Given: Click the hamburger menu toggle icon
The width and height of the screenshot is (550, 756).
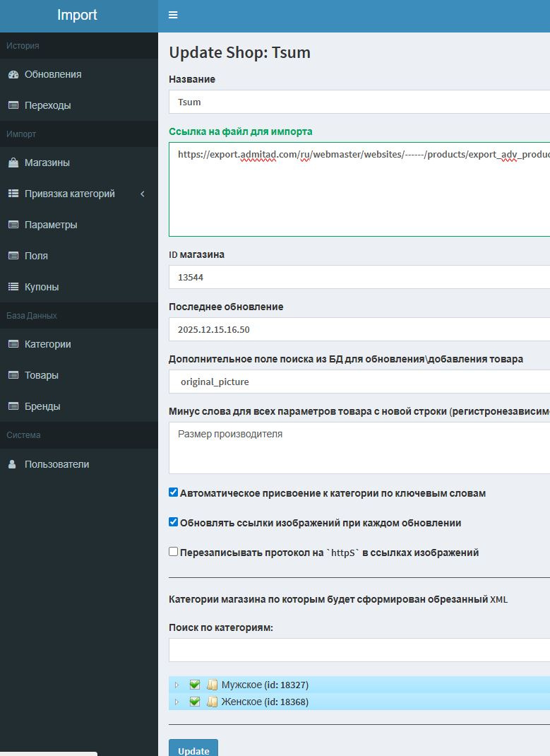Looking at the screenshot, I should tap(173, 15).
